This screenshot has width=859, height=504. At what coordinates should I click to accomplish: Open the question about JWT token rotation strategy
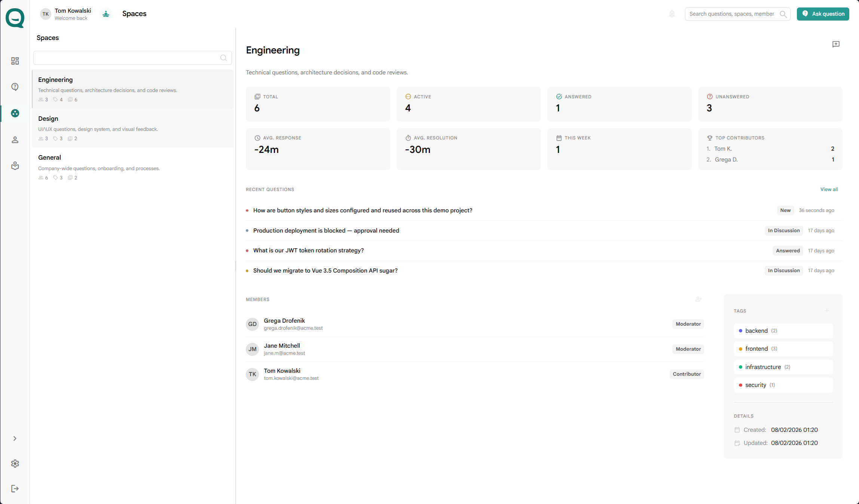point(308,250)
